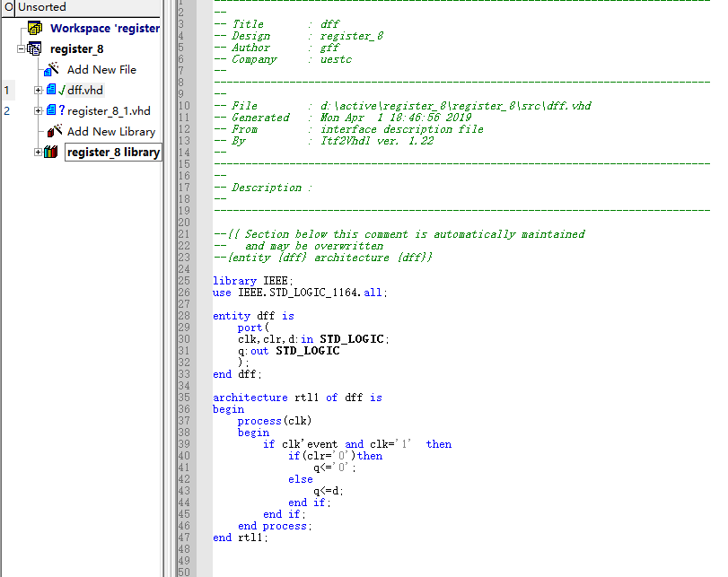Click the question mark status on register_8_1.vhd
The height and width of the screenshot is (577, 728).
point(62,110)
